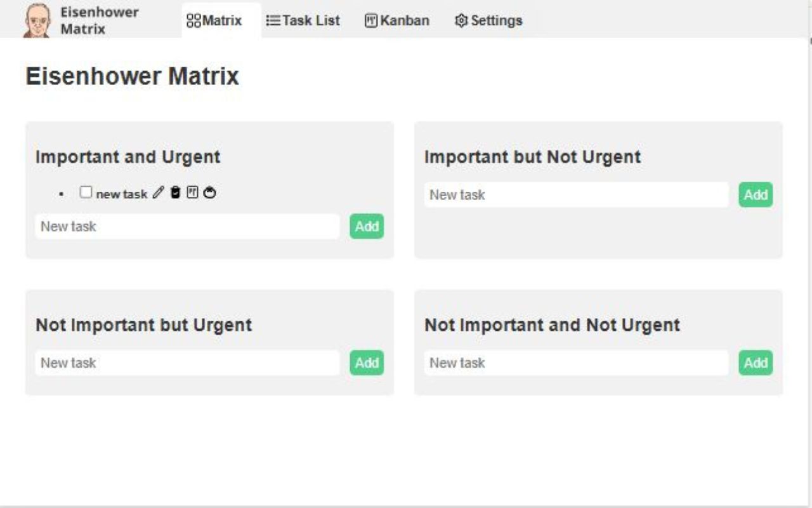Switch to the Matrix tab
This screenshot has height=508, width=812.
coord(214,20)
